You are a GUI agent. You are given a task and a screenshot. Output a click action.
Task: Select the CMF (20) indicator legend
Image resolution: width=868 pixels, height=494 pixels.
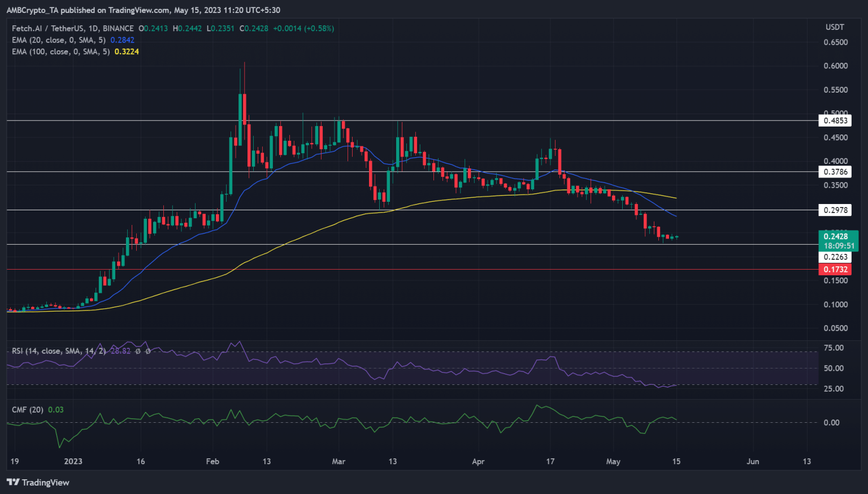[x=28, y=409]
